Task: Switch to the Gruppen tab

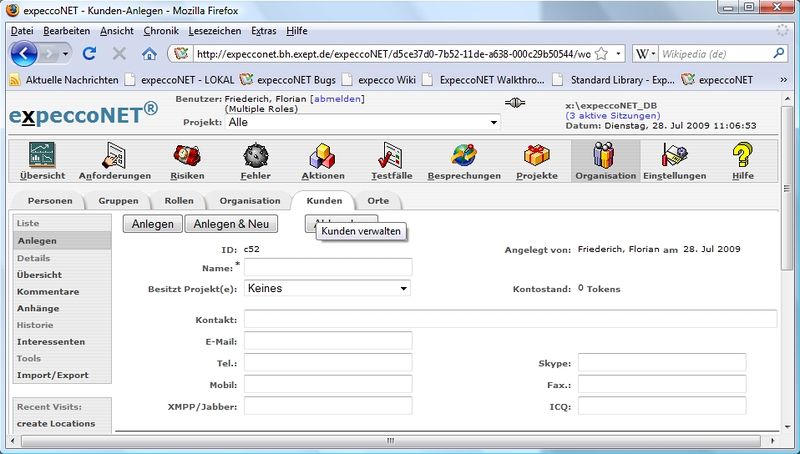Action: pos(118,200)
